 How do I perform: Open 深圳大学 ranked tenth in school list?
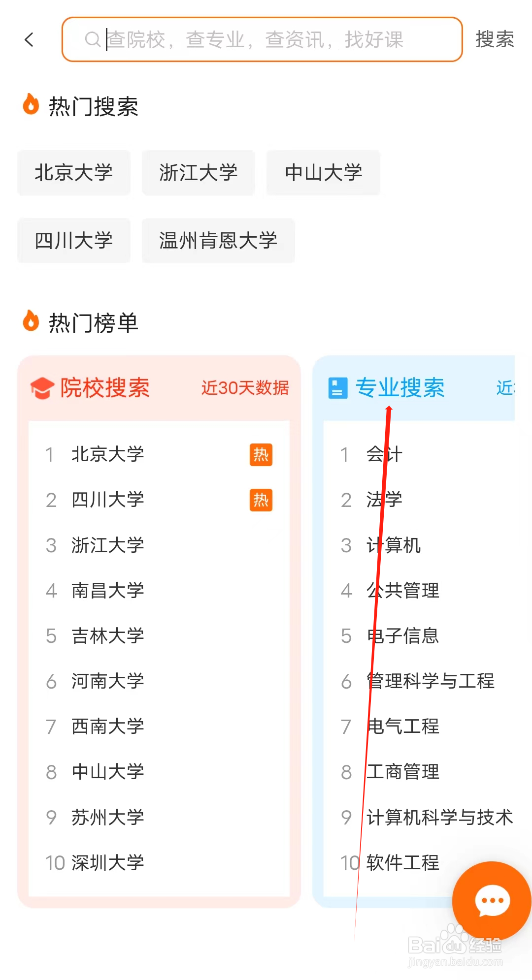[107, 863]
